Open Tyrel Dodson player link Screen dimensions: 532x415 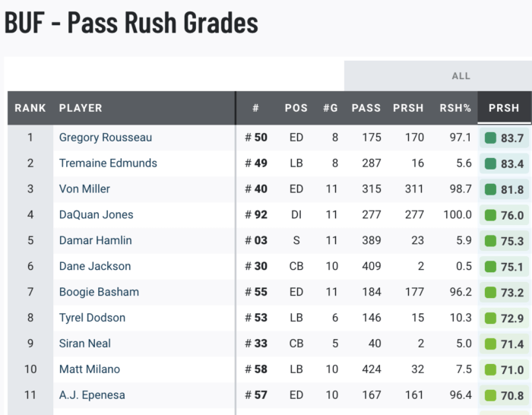[92, 318]
